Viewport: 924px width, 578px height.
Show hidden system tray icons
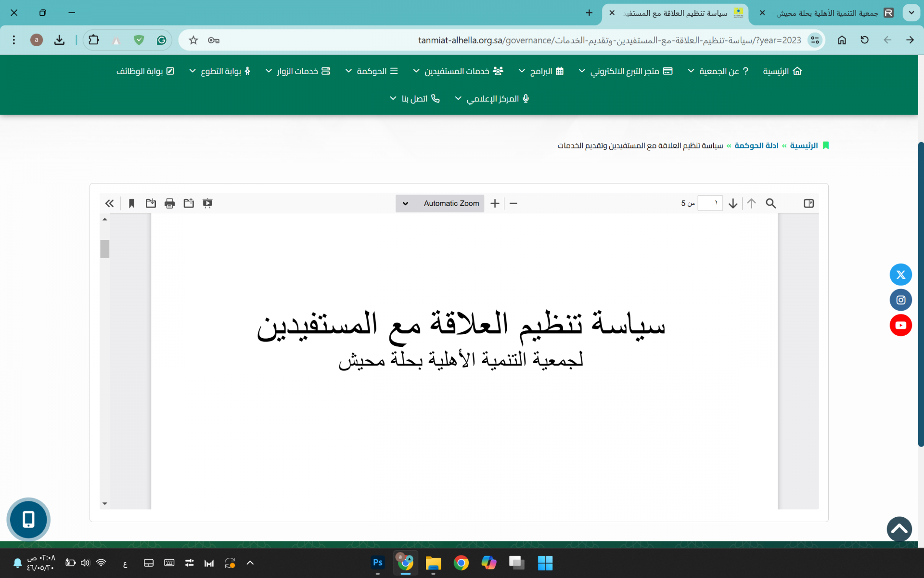[250, 563]
